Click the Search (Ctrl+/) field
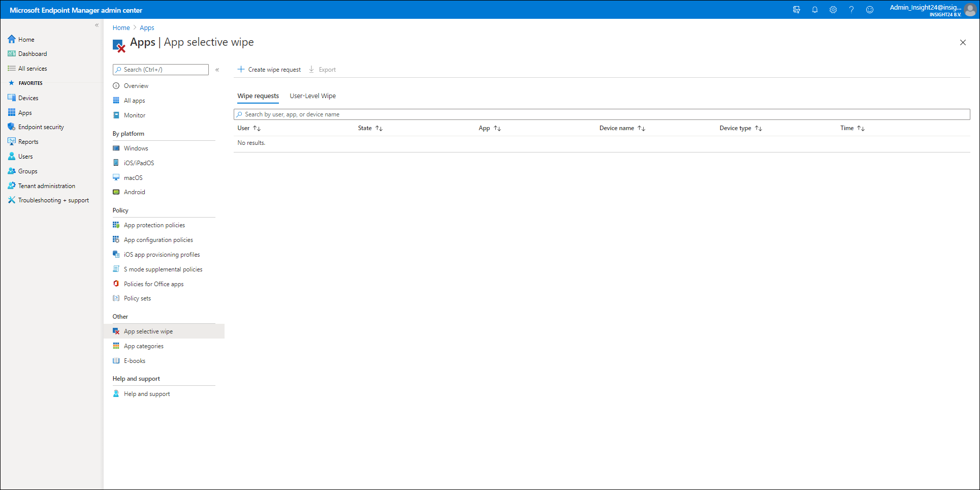Viewport: 980px width, 490px height. (161, 70)
